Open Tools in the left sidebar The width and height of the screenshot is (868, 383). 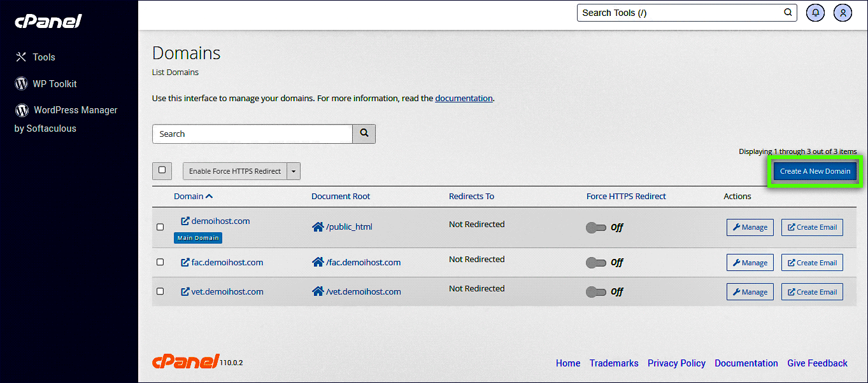43,57
